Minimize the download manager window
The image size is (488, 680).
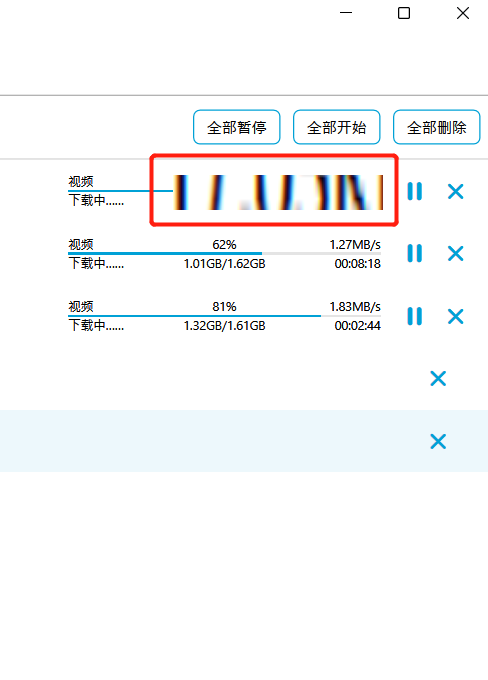[x=346, y=13]
